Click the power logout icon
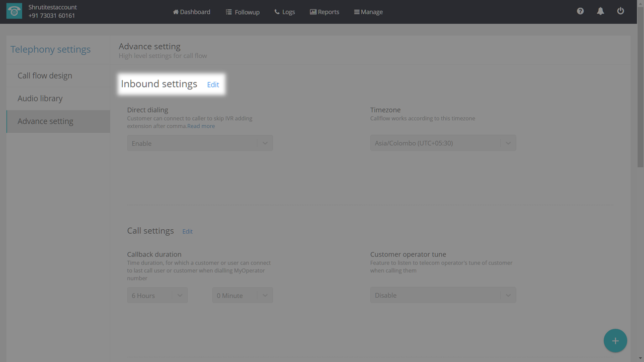 [x=620, y=11]
